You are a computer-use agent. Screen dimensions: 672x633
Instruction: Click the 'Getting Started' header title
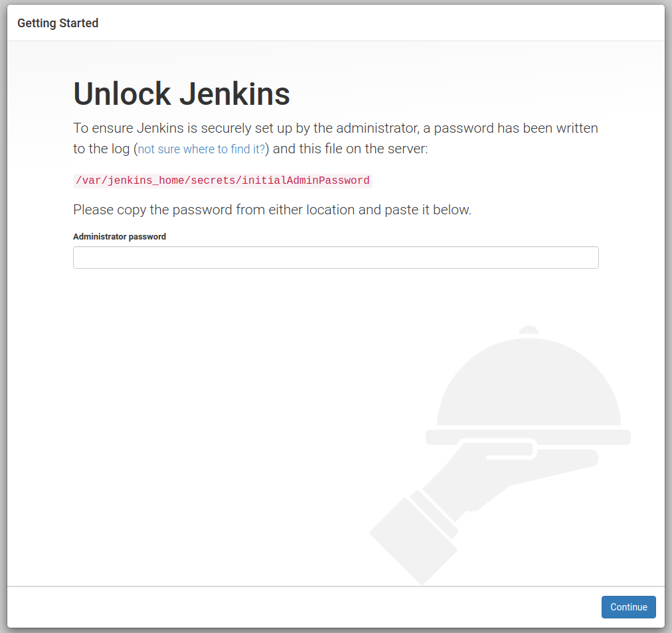(x=57, y=23)
